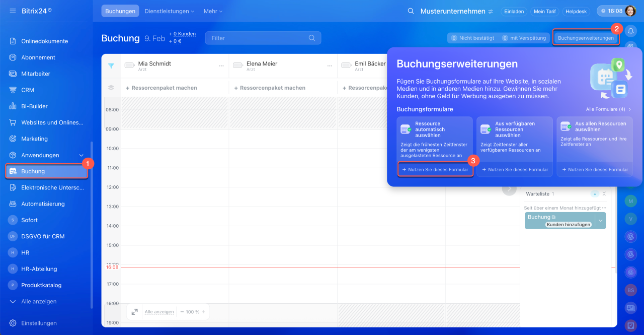This screenshot has width=644, height=335.
Task: Click the layers icon below the funnel
Action: [111, 88]
